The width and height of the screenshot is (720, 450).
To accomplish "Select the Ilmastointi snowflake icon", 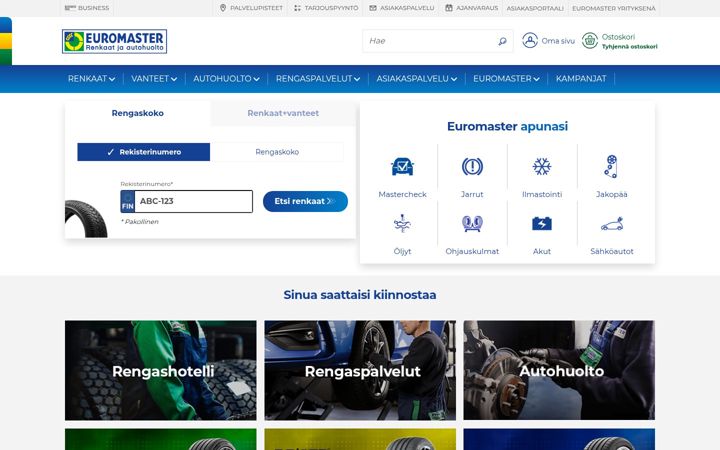I will click(542, 167).
